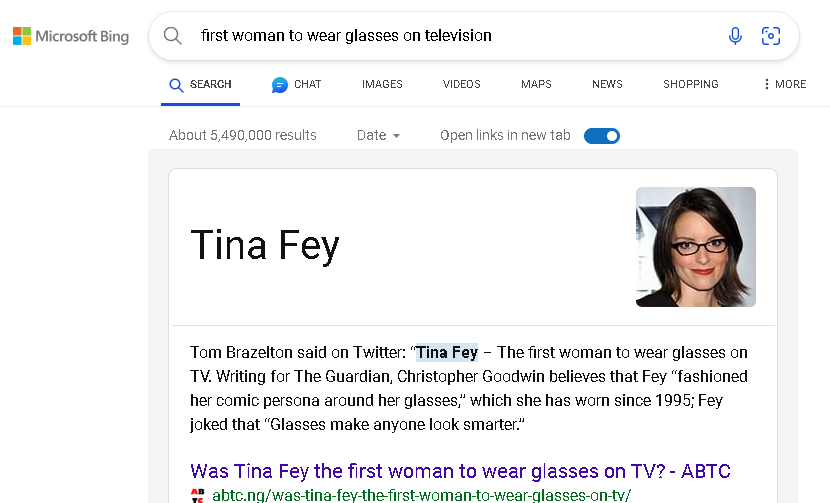Click the three-dot More icon
The width and height of the screenshot is (830, 503).
[x=767, y=85]
